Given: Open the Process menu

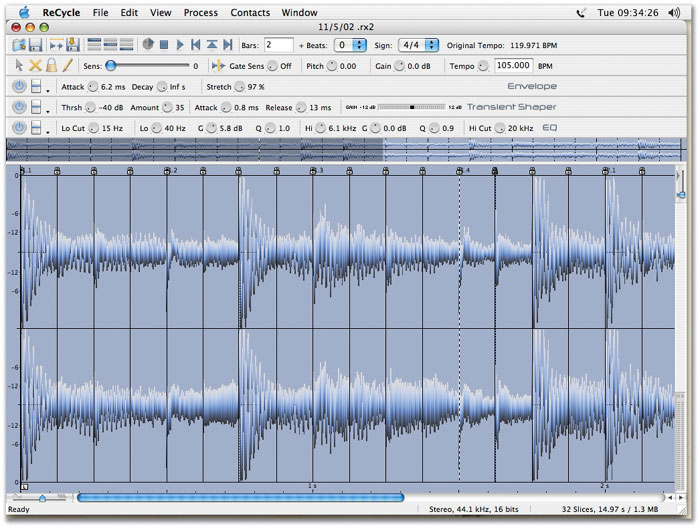Looking at the screenshot, I should (x=201, y=13).
